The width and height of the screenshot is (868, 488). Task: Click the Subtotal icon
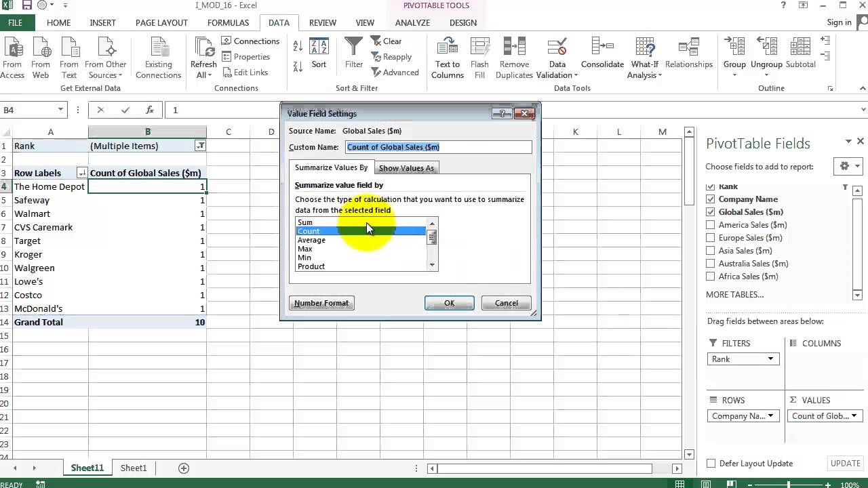(801, 47)
